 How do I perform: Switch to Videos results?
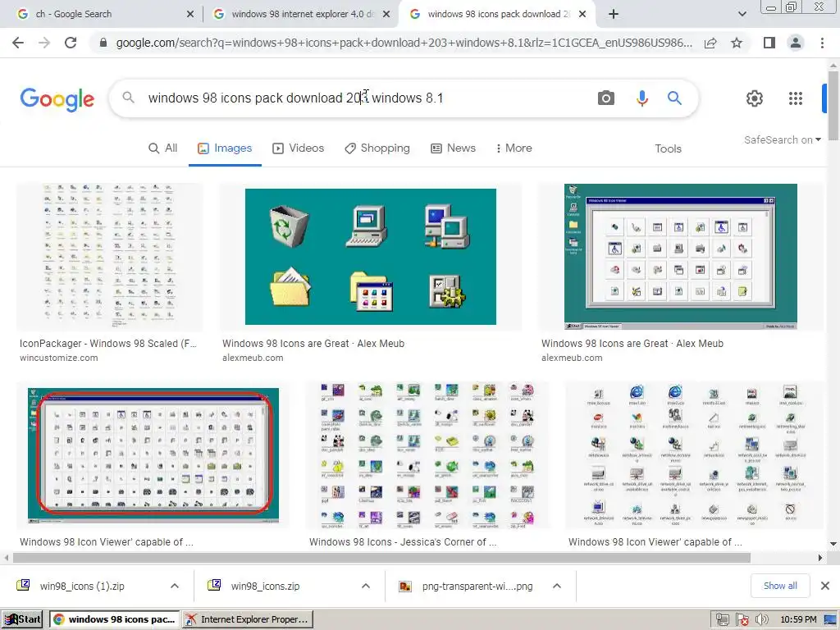(x=299, y=148)
